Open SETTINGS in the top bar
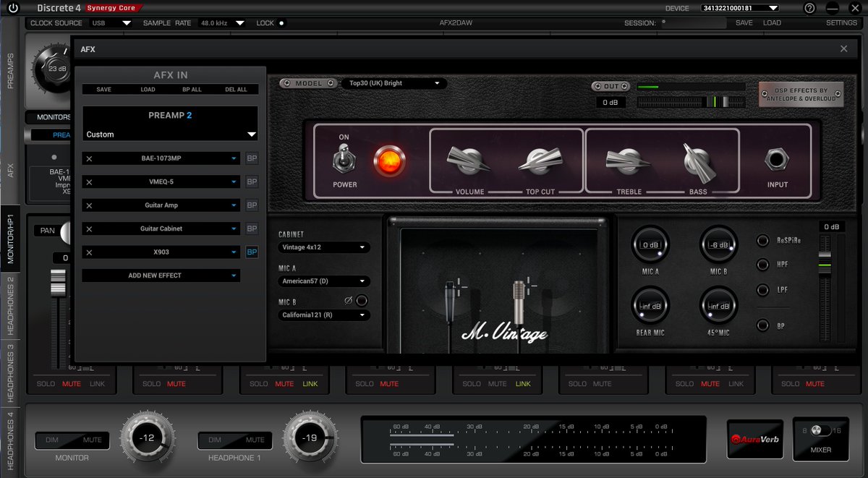Viewport: 868px width, 478px height. [841, 23]
